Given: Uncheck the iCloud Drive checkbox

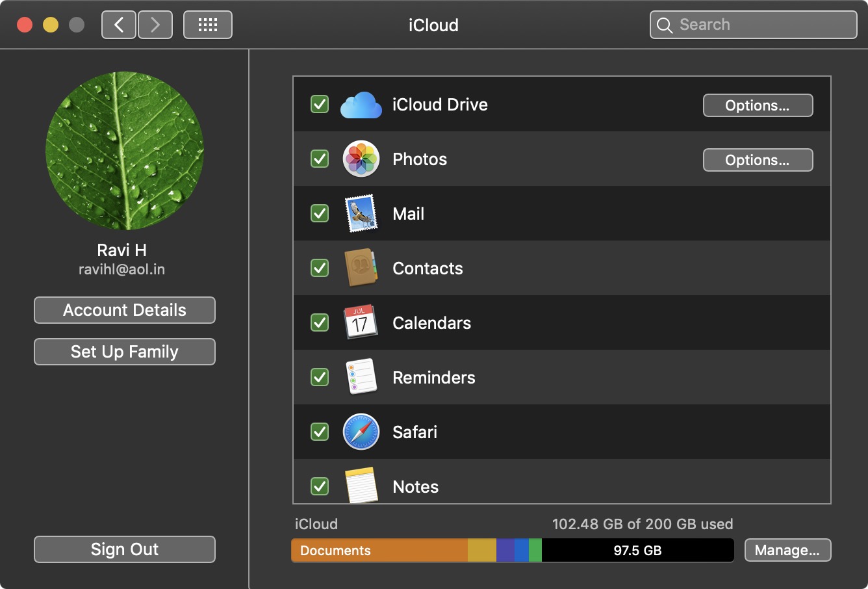Looking at the screenshot, I should tap(320, 104).
